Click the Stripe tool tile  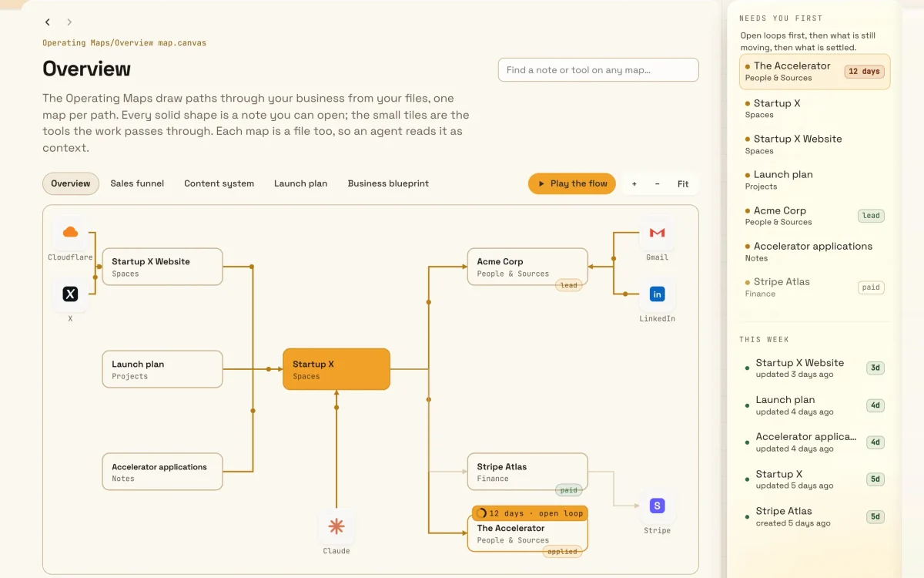pos(657,506)
